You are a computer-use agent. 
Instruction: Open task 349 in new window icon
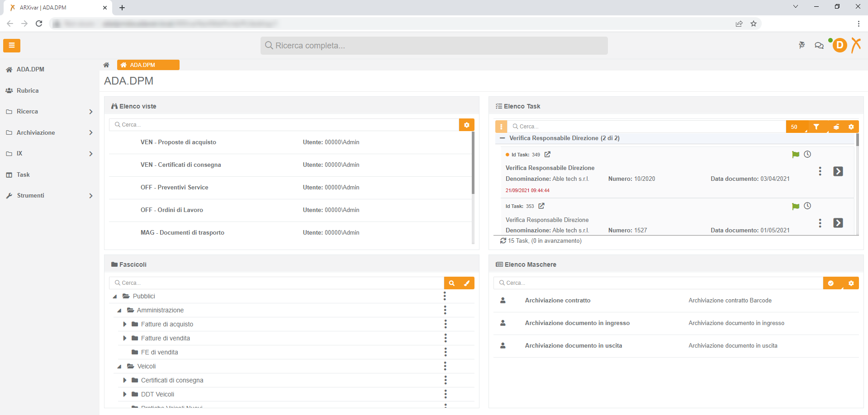pyautogui.click(x=547, y=154)
